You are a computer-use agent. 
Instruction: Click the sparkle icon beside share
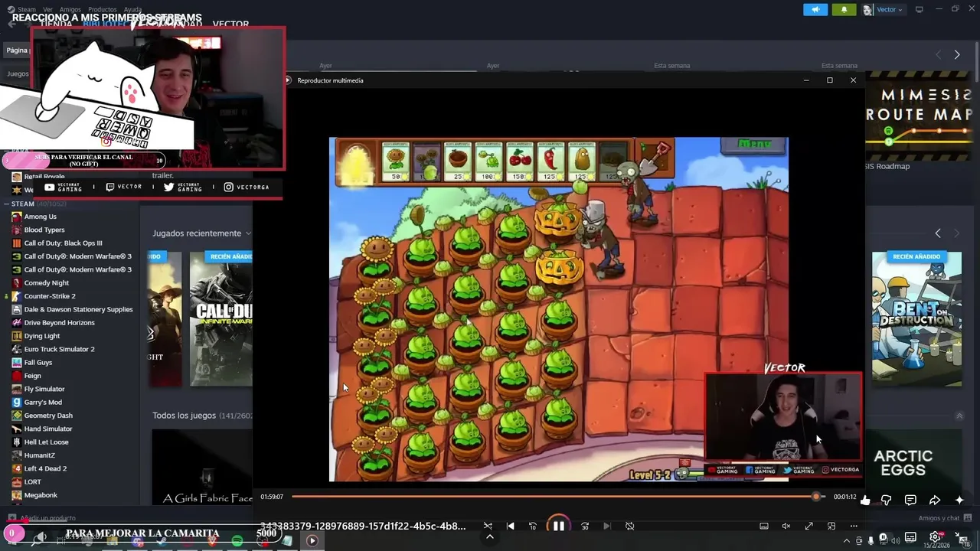point(959,500)
